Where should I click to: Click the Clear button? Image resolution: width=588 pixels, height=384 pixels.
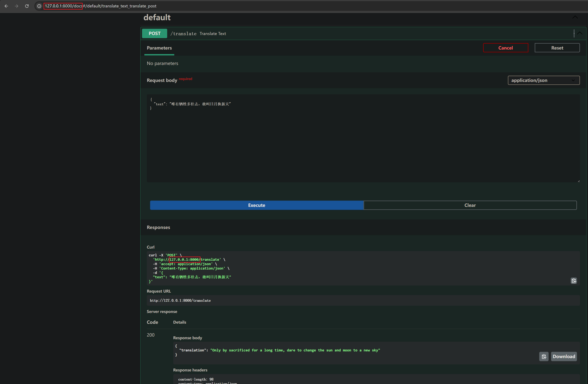[x=470, y=205]
